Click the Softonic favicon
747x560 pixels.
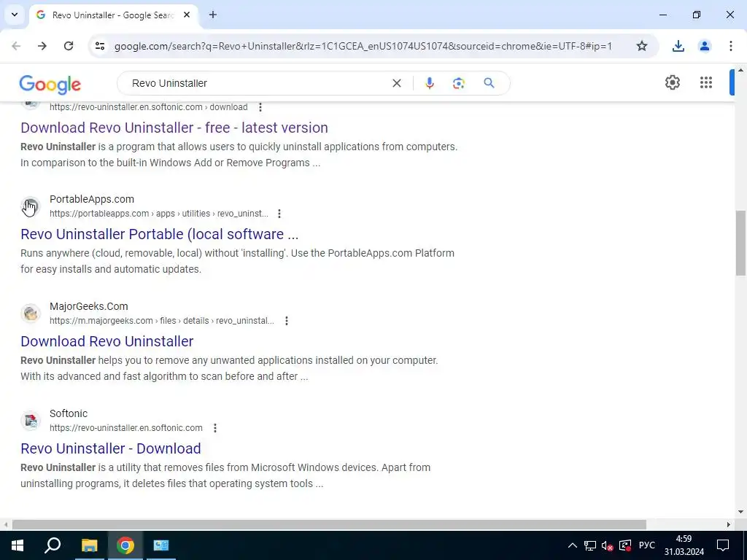(31, 421)
